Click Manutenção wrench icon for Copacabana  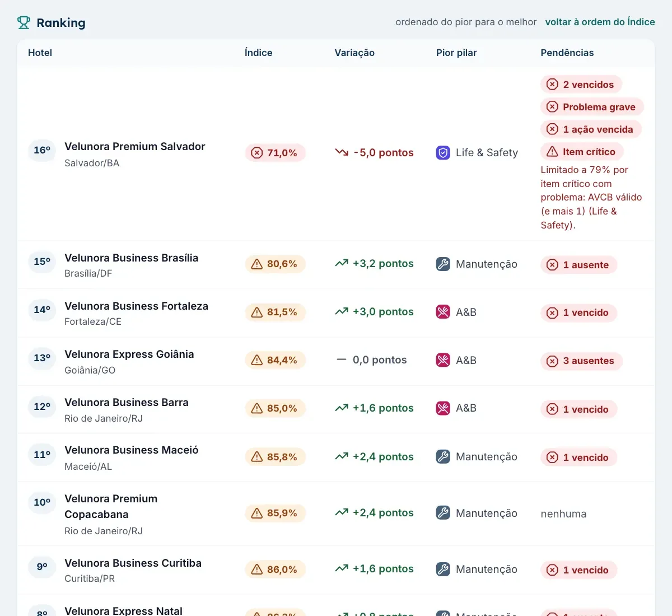(443, 513)
